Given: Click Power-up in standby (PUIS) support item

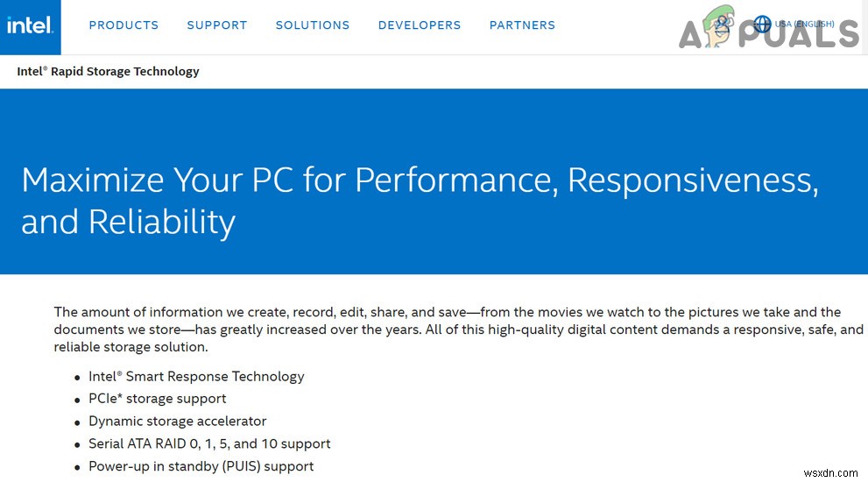Looking at the screenshot, I should click(201, 466).
